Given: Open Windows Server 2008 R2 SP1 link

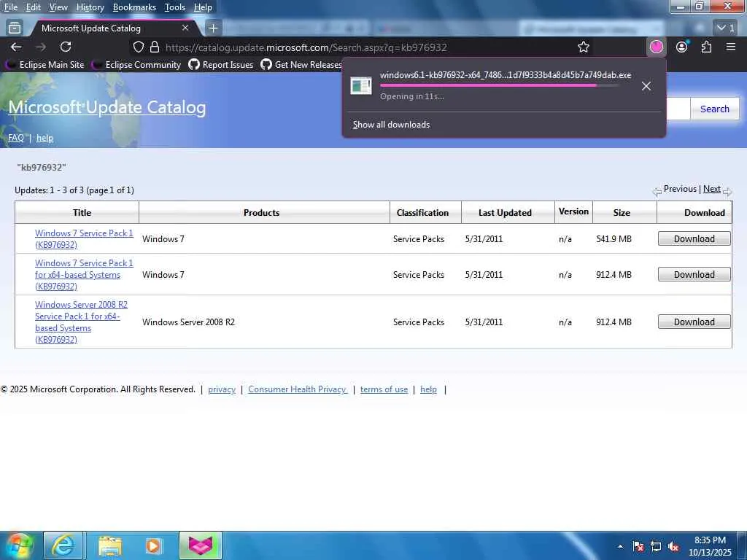Looking at the screenshot, I should click(81, 322).
